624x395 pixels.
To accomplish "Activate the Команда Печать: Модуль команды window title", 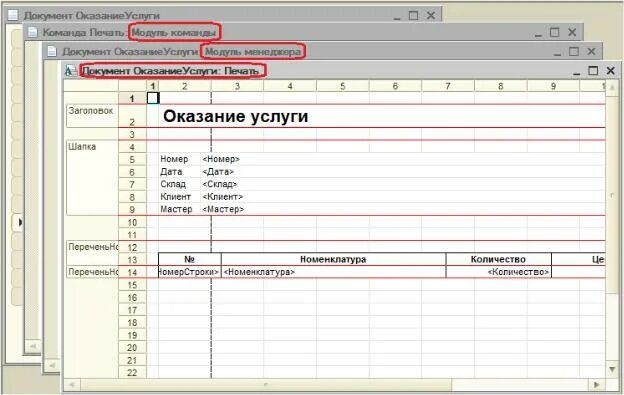I will coord(130,32).
